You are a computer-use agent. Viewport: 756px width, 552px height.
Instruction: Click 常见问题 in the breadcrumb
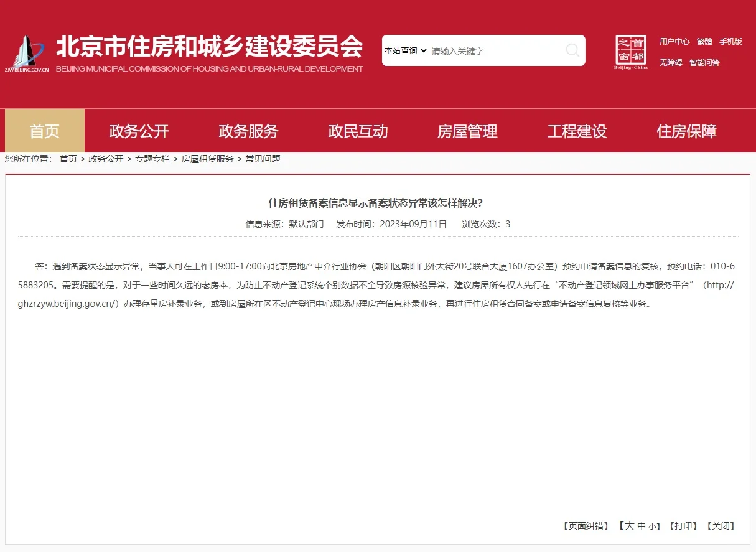tap(263, 159)
